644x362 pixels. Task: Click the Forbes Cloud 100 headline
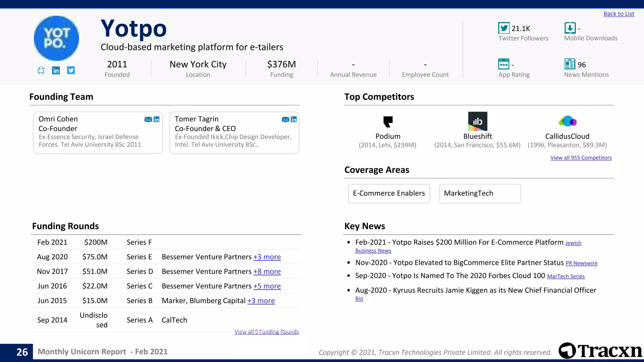click(x=469, y=276)
